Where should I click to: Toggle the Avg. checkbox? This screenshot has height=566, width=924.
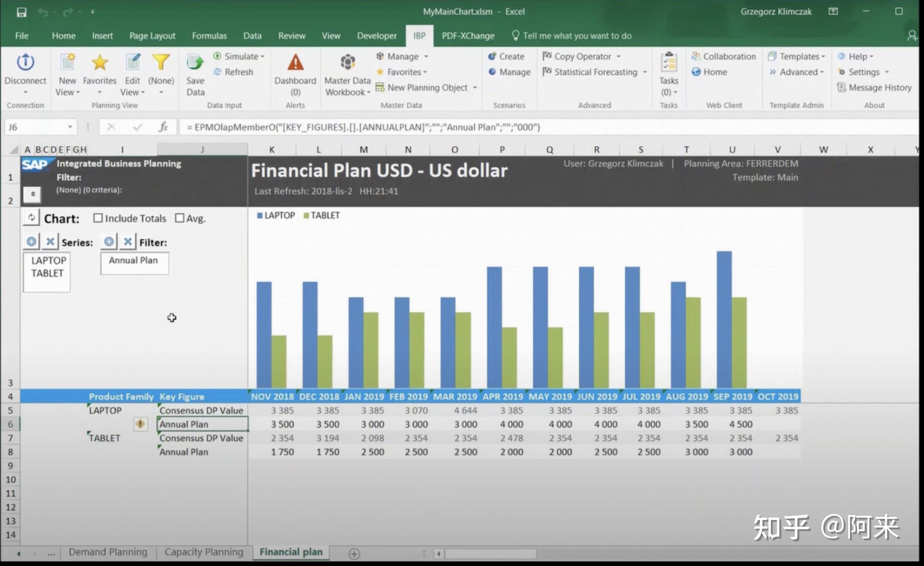coord(180,218)
